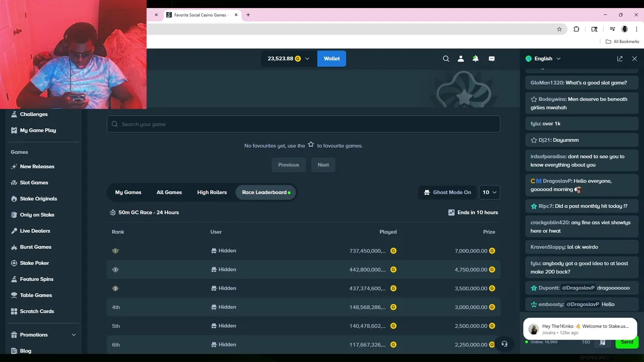
Task: Open Chrome three-dot menu
Action: tap(636, 29)
